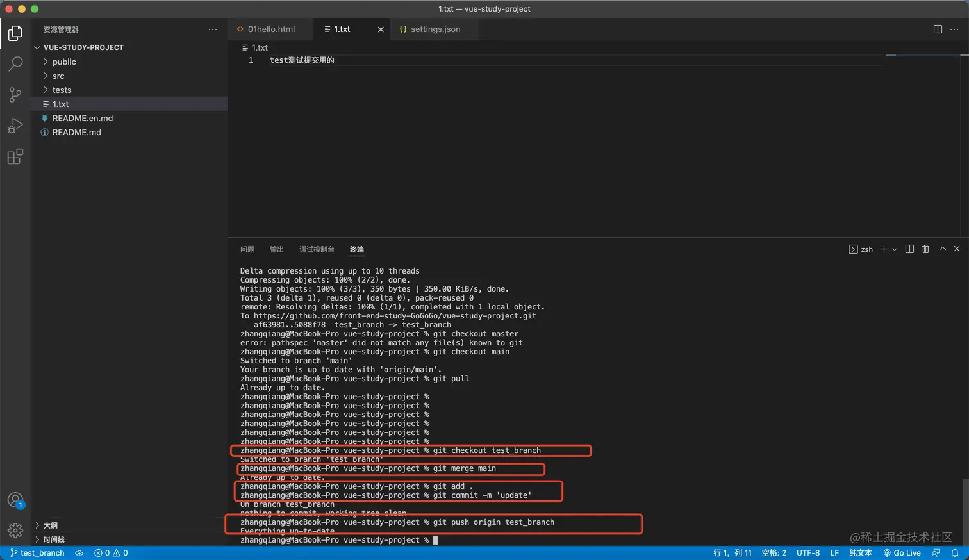This screenshot has width=969, height=560.
Task: Select the 终端 terminal tab
Action: pos(357,249)
